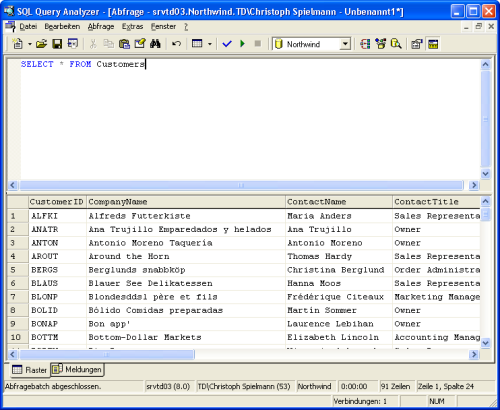Select row header number 1
Image resolution: width=500 pixels, height=410 pixels.
tap(18, 216)
